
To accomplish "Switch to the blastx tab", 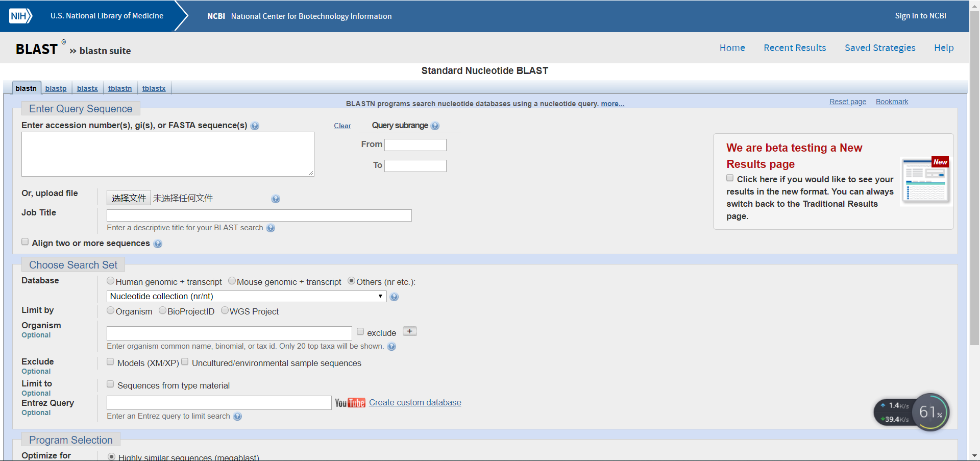I will pos(87,88).
